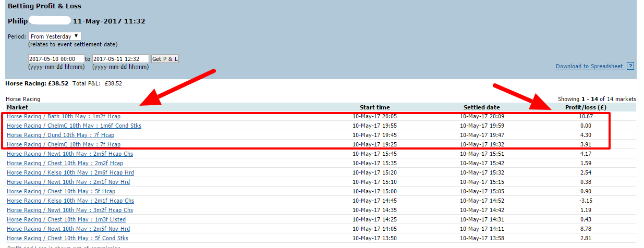
Task: Open Bath 10th May 1m2f Hcap market
Action: coord(64,116)
